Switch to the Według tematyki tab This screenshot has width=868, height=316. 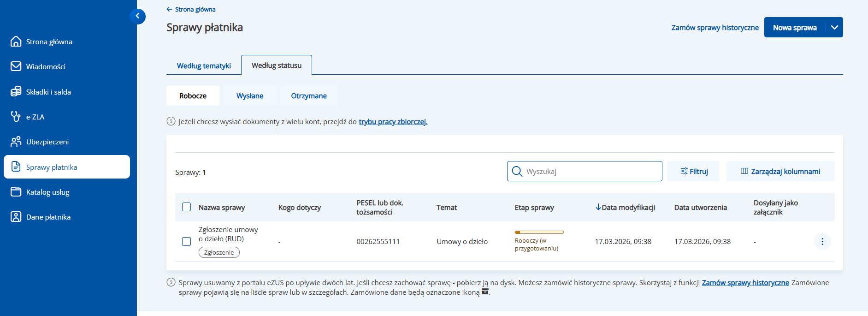[x=204, y=66]
